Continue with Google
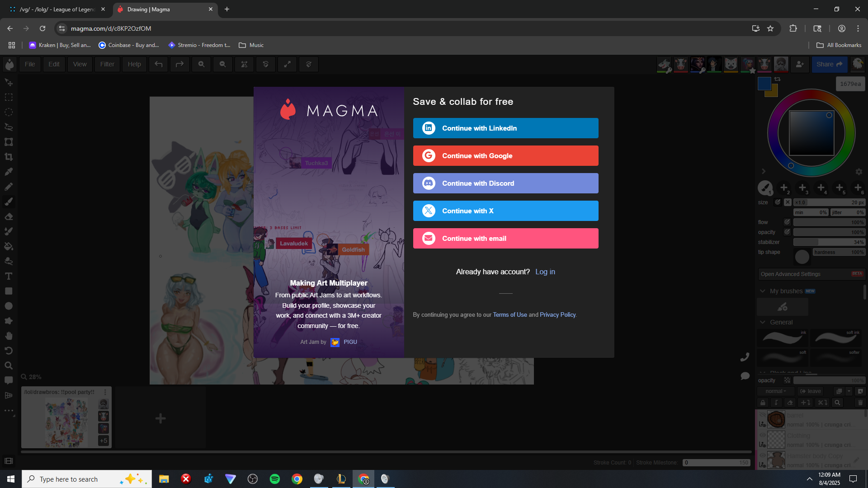 click(x=505, y=156)
